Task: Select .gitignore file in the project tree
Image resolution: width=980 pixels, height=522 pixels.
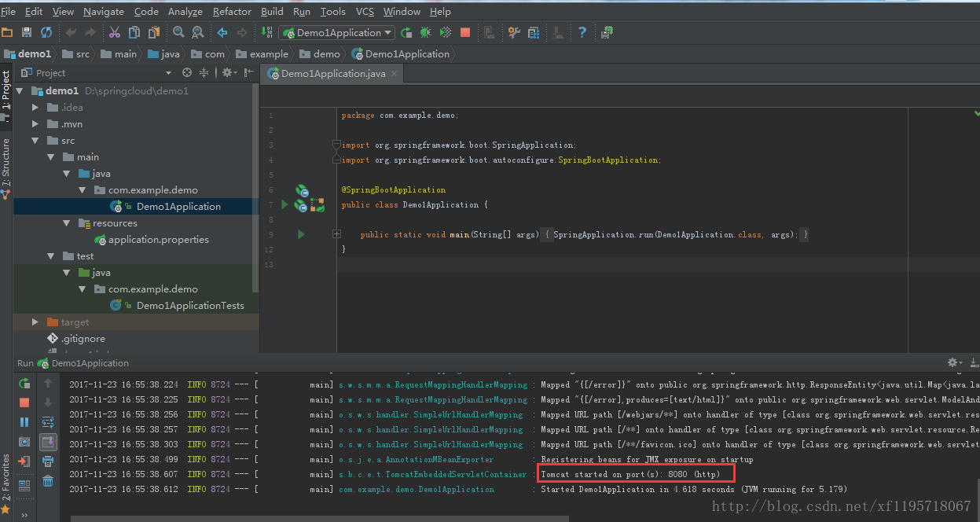Action: [x=83, y=338]
